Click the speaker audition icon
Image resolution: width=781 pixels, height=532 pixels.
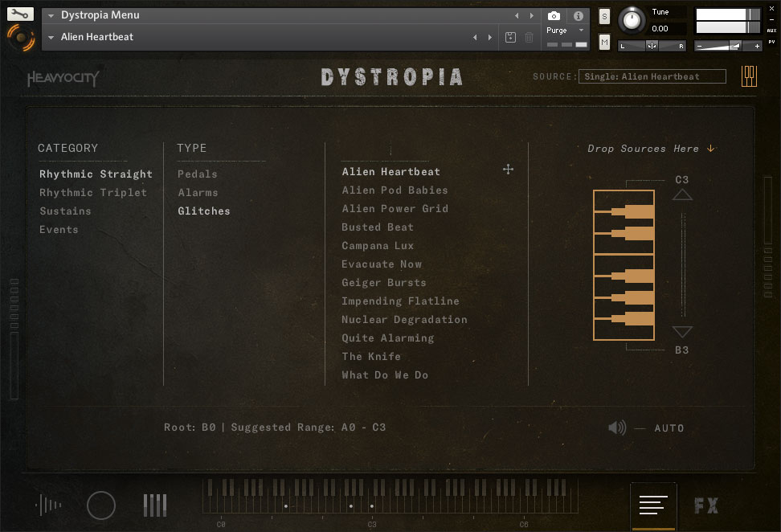tap(617, 428)
